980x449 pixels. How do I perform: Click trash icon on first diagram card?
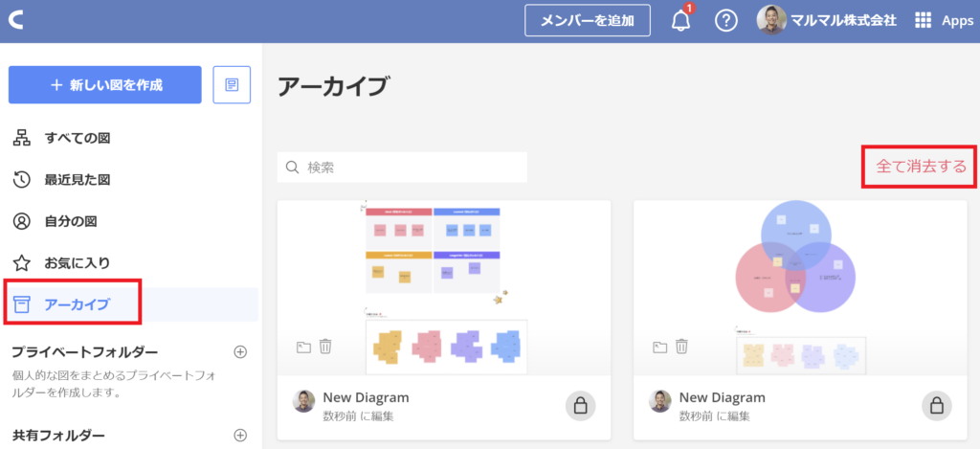tap(325, 347)
